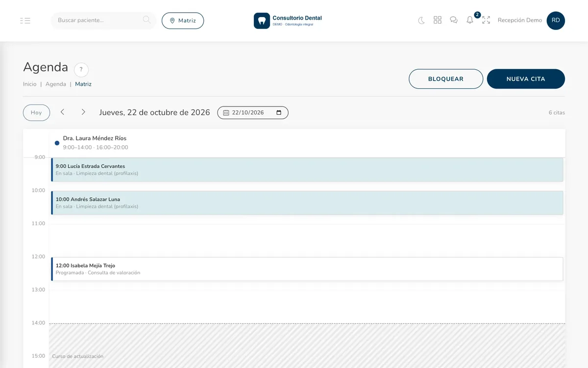This screenshot has width=588, height=368.
Task: Open Recepción Demo user name
Action: click(520, 21)
